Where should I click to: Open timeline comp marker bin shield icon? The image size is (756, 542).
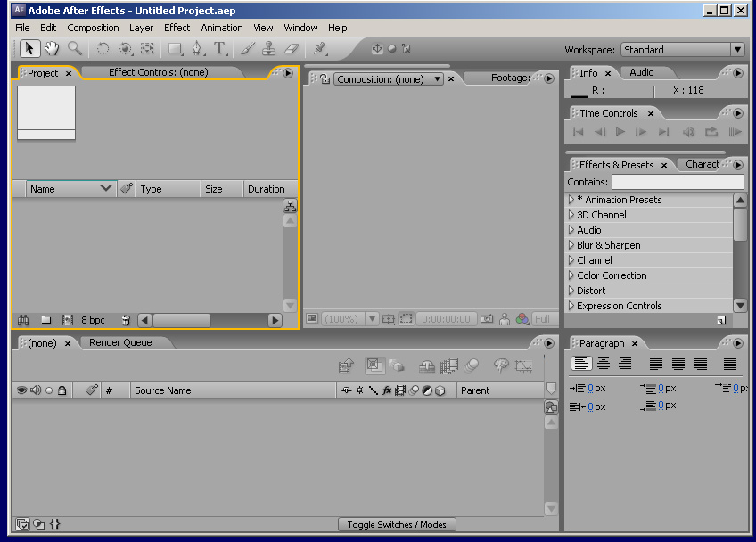(x=551, y=388)
